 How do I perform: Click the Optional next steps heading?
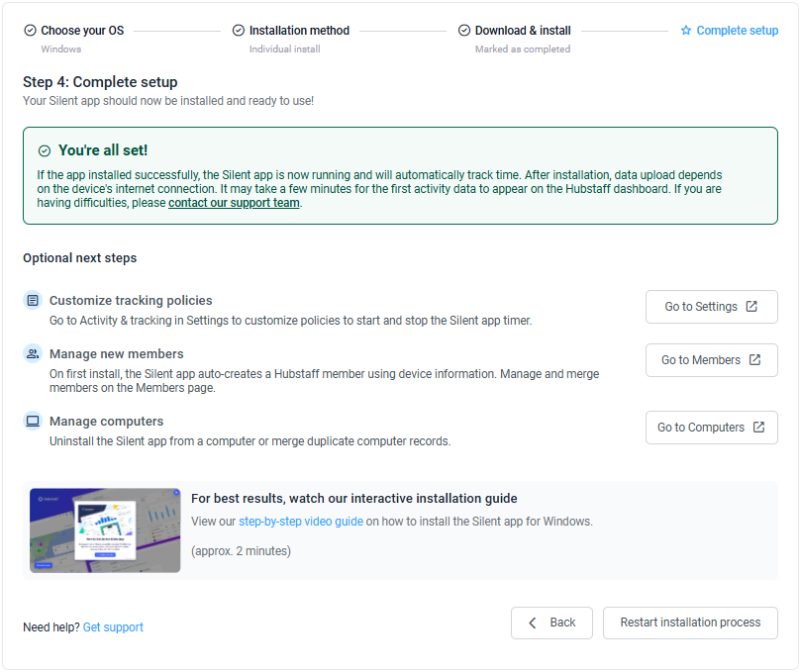[80, 257]
